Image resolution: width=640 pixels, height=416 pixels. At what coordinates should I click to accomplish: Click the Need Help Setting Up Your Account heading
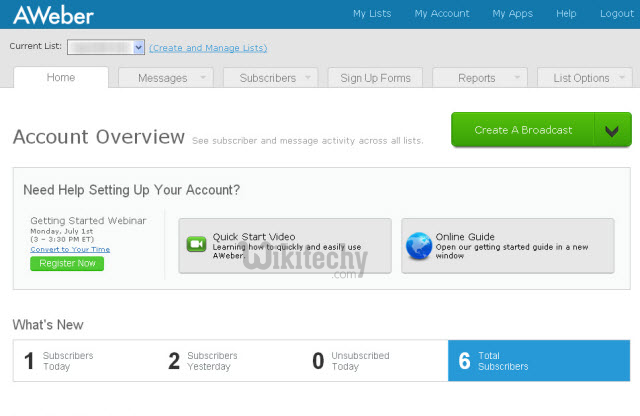click(131, 190)
